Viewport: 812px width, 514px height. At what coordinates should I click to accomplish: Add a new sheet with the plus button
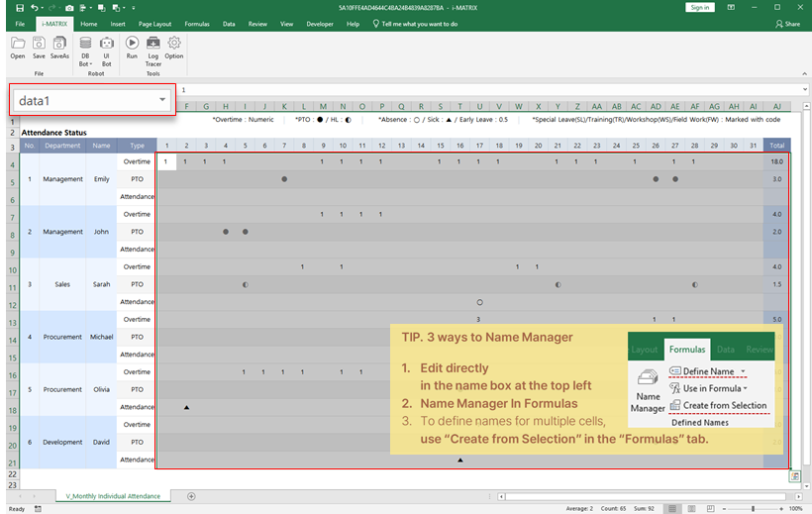point(191,495)
